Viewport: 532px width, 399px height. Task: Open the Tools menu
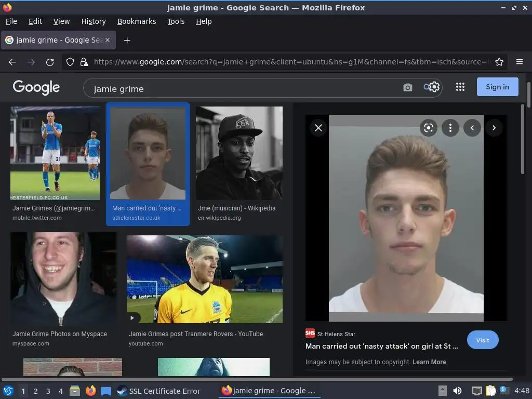(x=176, y=21)
